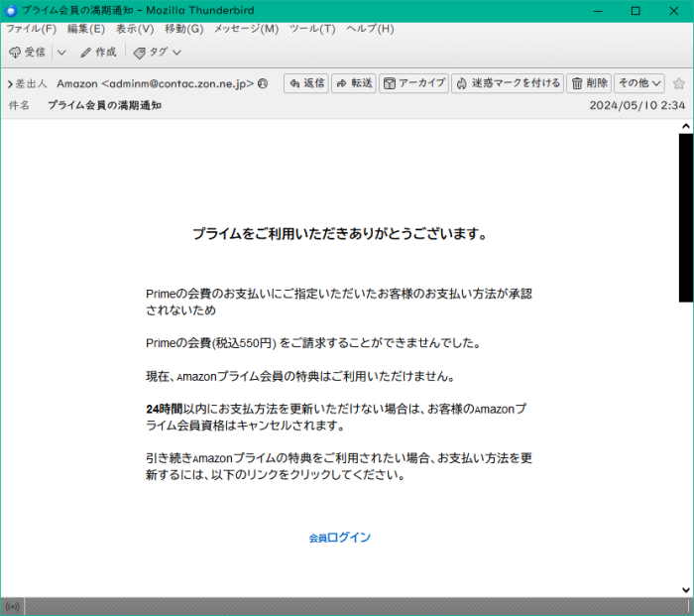Open the dropdown arrow next to 受信
The width and height of the screenshot is (694, 616).
61,52
